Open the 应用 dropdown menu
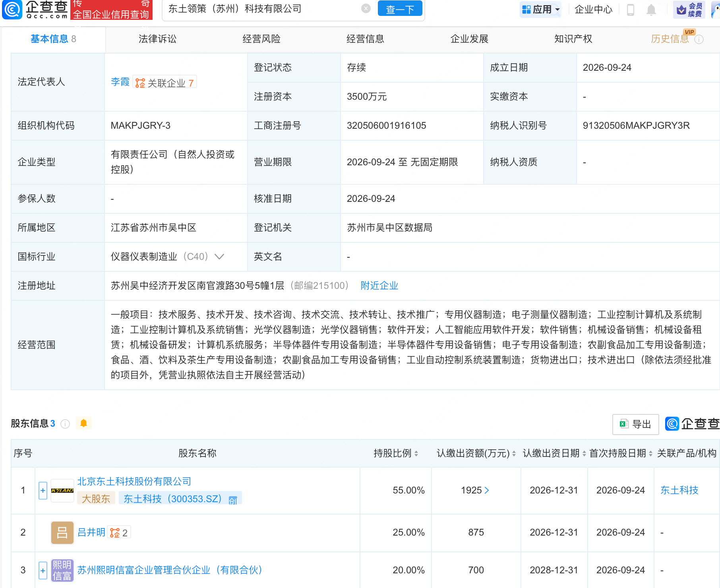The height and width of the screenshot is (588, 720). 540,9
